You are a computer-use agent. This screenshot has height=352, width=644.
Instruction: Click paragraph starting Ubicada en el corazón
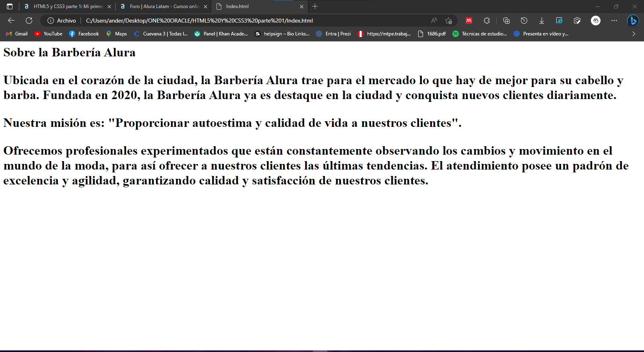(313, 87)
